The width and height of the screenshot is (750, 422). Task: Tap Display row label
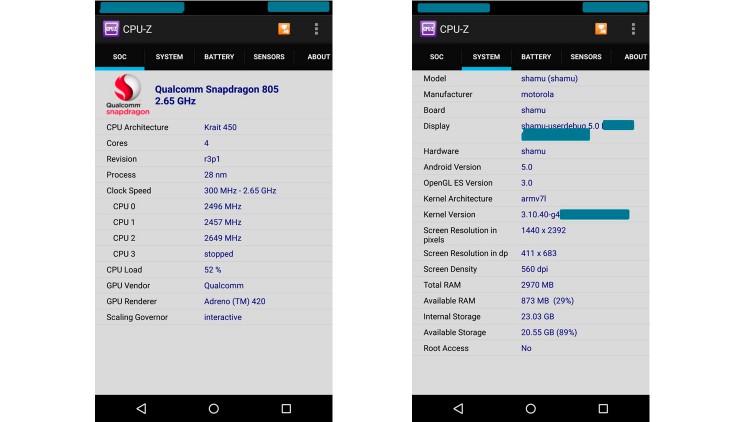click(436, 126)
